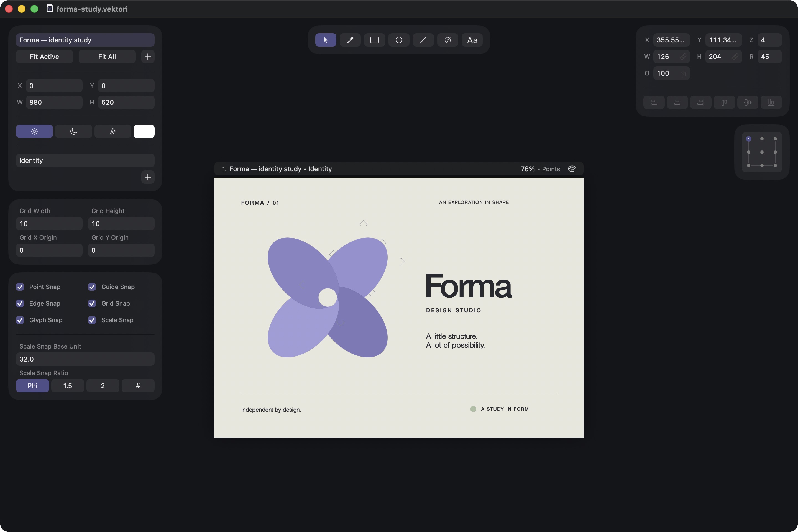Select the Aa text tool
Screen dimensions: 798x532
(x=472, y=40)
